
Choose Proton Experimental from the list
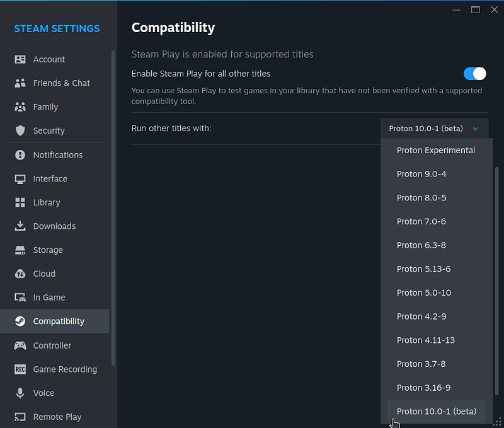(436, 151)
